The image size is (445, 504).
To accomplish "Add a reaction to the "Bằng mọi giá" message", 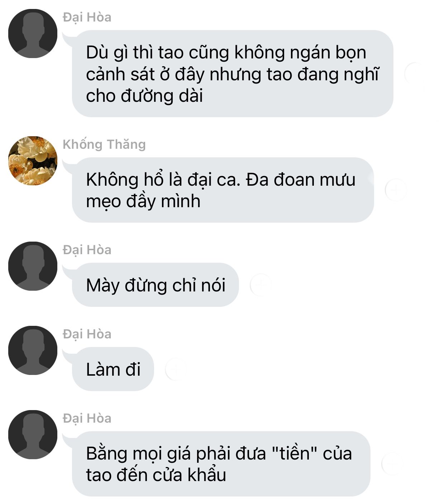I will click(392, 464).
